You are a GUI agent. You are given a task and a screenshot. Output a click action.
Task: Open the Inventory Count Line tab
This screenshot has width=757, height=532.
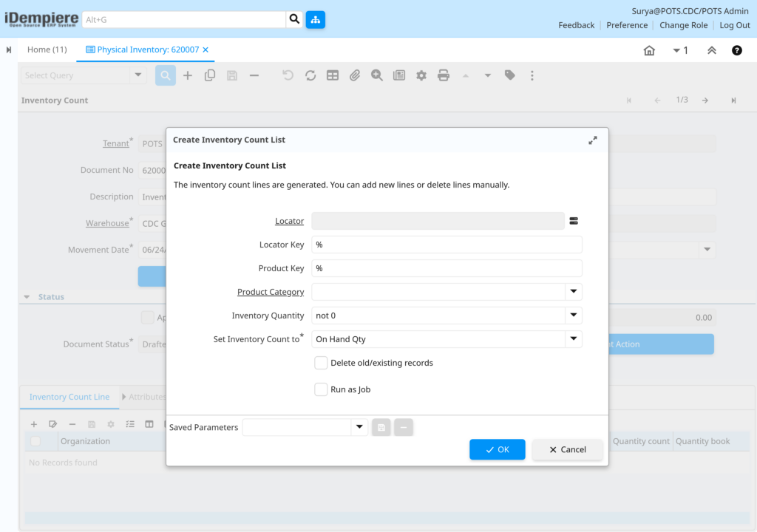point(69,397)
